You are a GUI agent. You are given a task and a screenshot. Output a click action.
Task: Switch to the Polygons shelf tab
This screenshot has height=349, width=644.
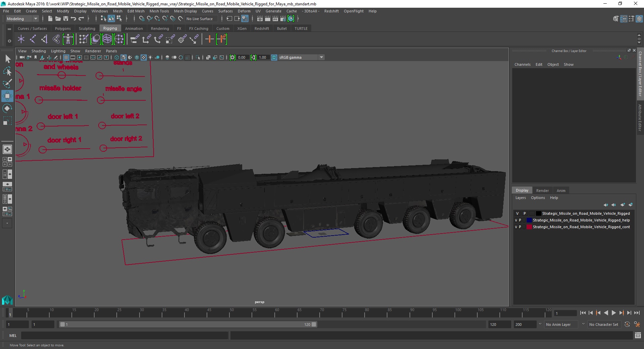point(63,29)
